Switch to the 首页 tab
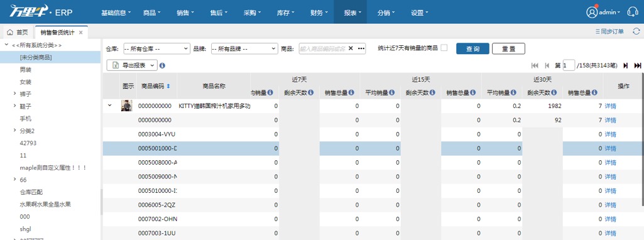Screen dimensions: 644x240 click(18, 32)
